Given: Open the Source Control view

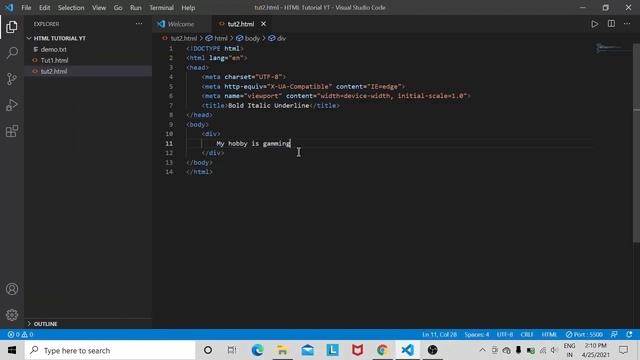Looking at the screenshot, I should (12, 79).
